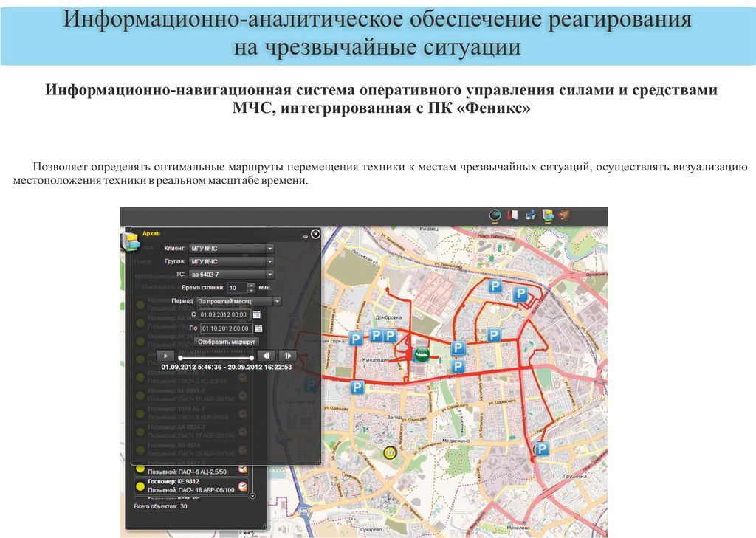Click the globe map icon in top toolbar
Screen dimensions: 756x538
coord(495,215)
